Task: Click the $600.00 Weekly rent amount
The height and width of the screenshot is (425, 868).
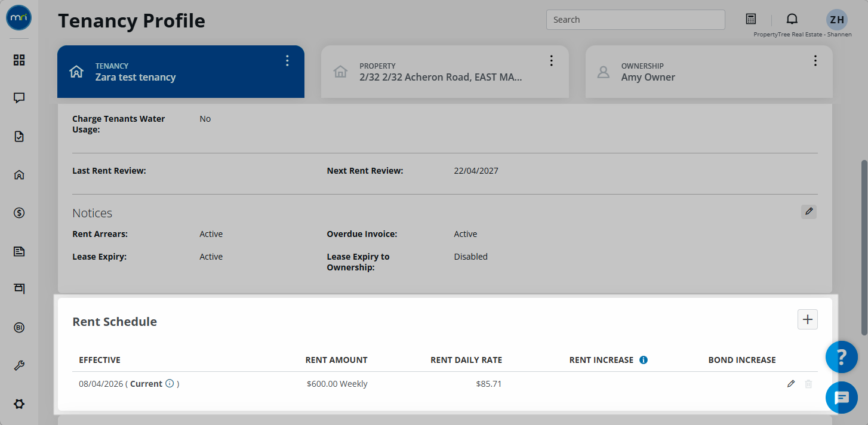Action: pos(337,384)
